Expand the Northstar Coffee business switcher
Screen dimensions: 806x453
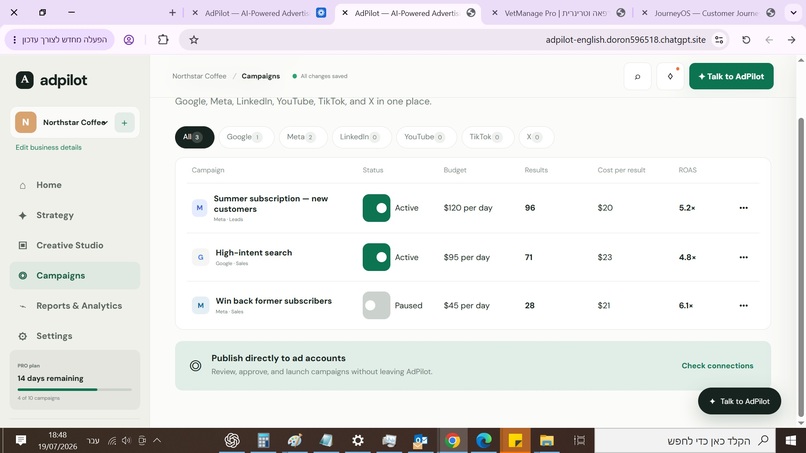tap(75, 122)
